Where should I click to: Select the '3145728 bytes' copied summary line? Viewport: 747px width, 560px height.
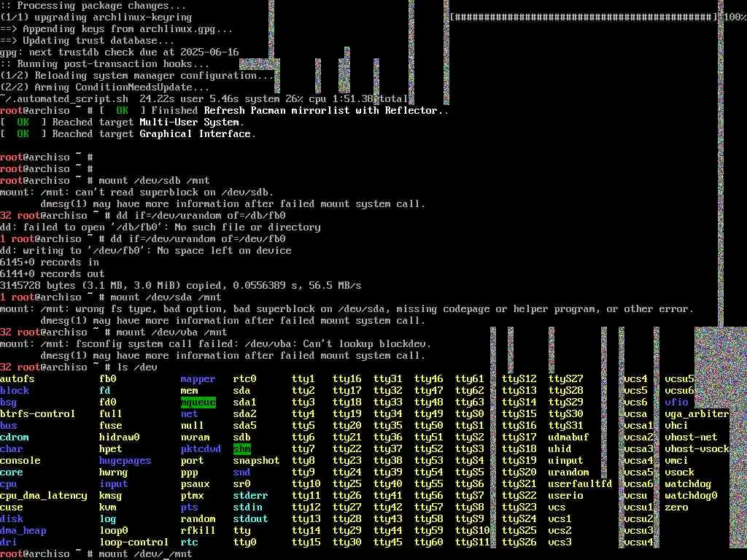pos(181,286)
